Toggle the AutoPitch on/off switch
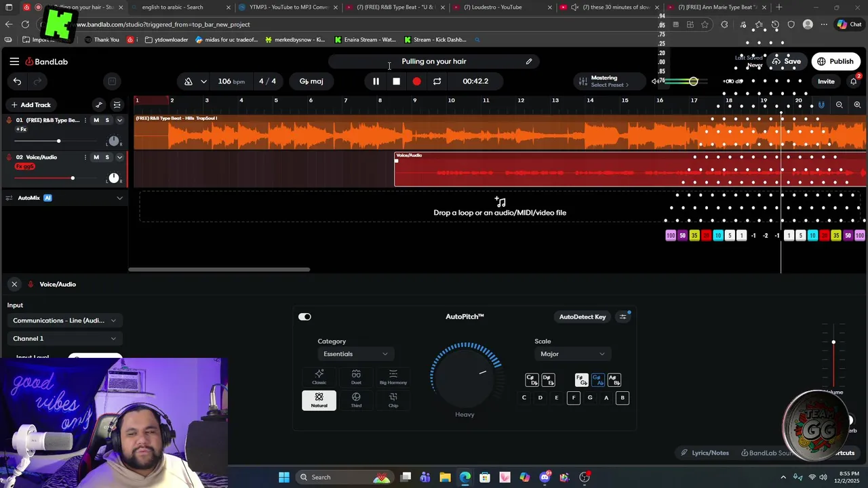The image size is (868, 488). (x=304, y=317)
